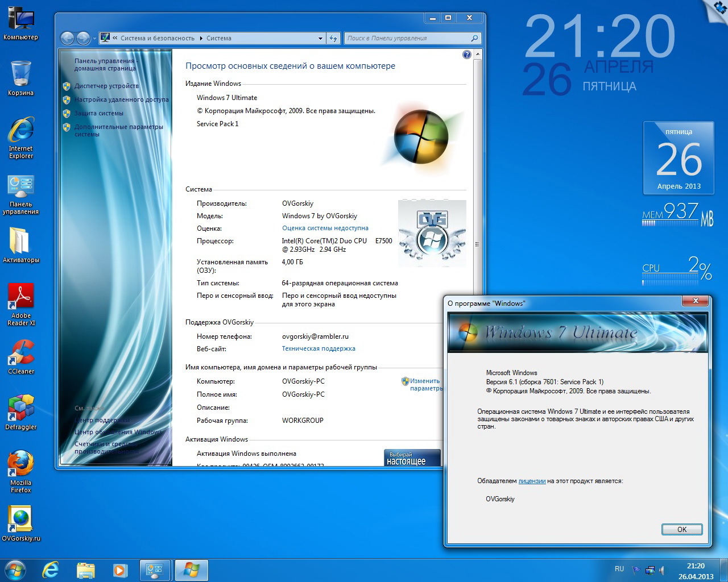Open Диспетчер устройств in the sidebar
Viewport: 728px width, 582px height.
[106, 86]
